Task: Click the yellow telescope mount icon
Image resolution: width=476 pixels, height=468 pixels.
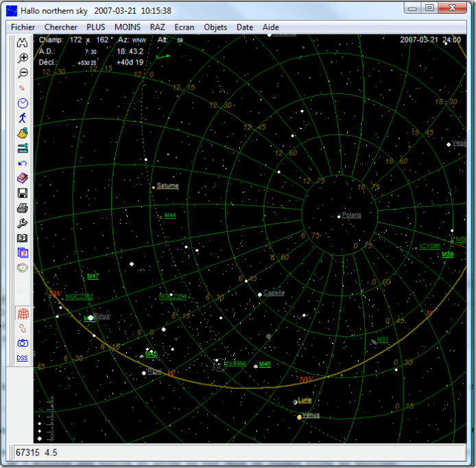Action: pos(23,133)
